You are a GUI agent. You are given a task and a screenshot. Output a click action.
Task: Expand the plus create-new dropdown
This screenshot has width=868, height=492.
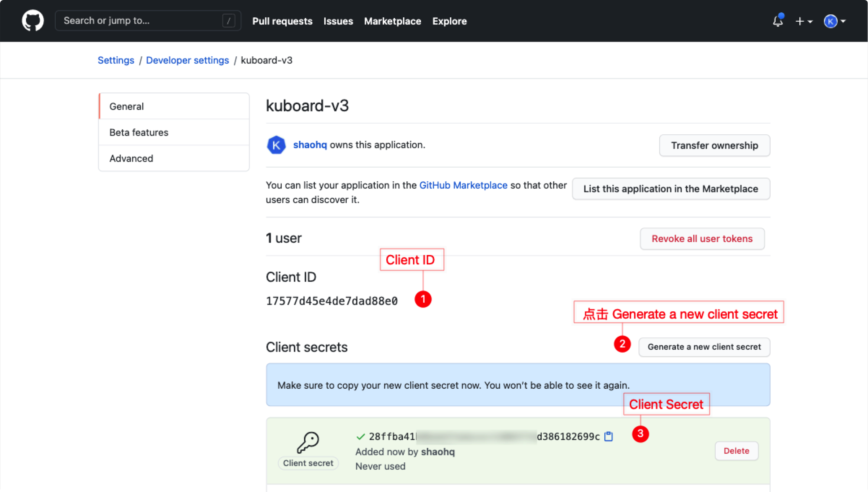tap(803, 21)
